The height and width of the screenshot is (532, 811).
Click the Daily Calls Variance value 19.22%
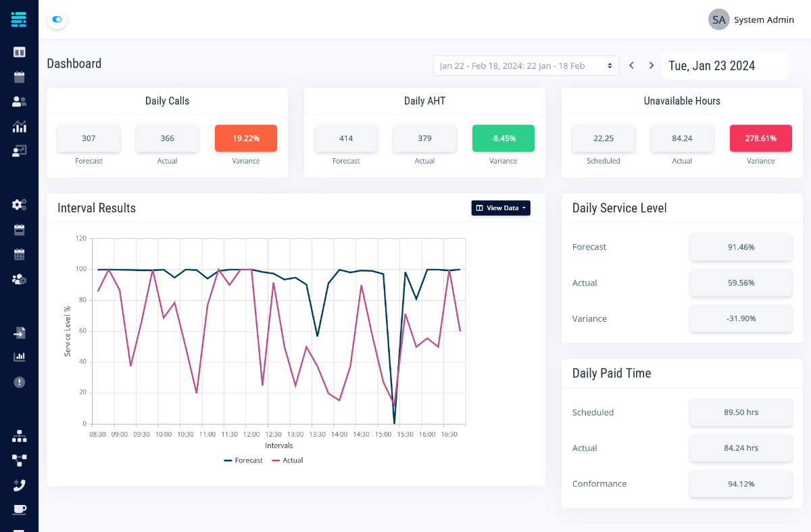pyautogui.click(x=245, y=137)
